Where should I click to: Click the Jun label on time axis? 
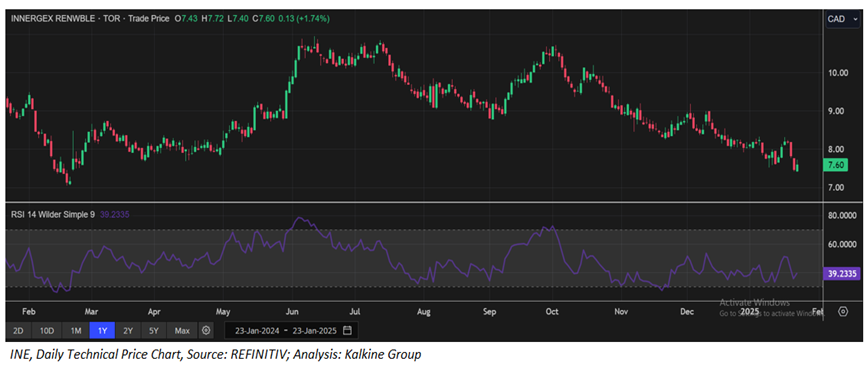pos(292,312)
